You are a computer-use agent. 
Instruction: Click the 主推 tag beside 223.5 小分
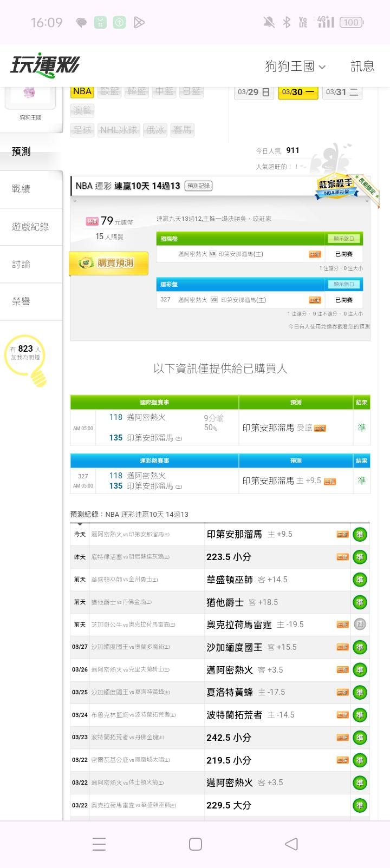point(342,557)
